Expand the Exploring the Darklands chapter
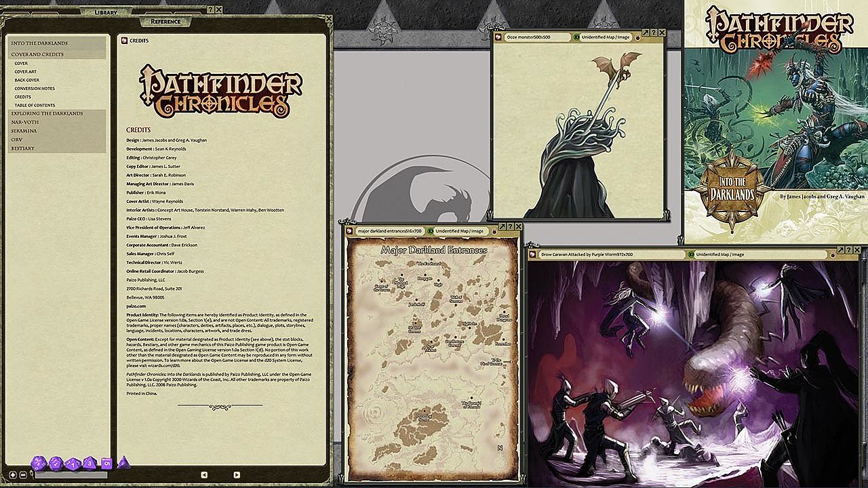 point(58,113)
